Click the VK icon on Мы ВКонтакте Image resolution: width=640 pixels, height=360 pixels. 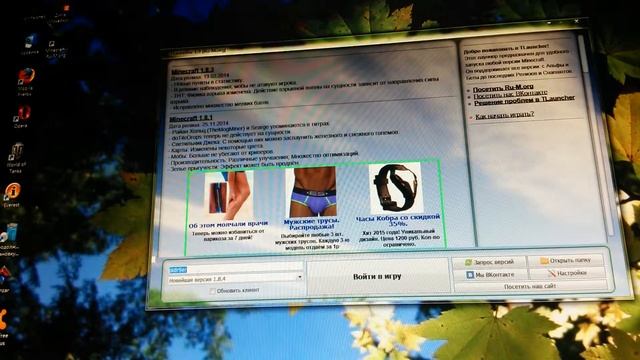coord(470,275)
